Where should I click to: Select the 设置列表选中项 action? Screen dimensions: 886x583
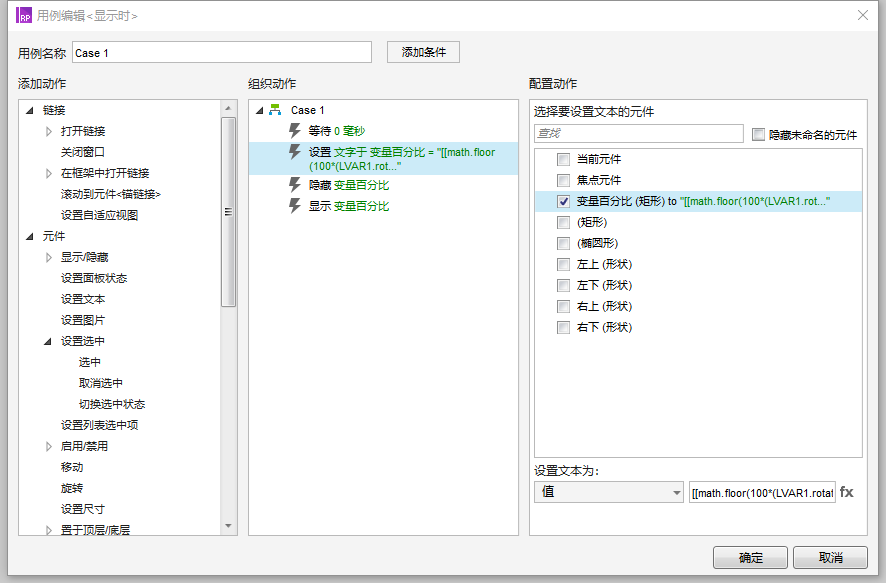(x=99, y=425)
